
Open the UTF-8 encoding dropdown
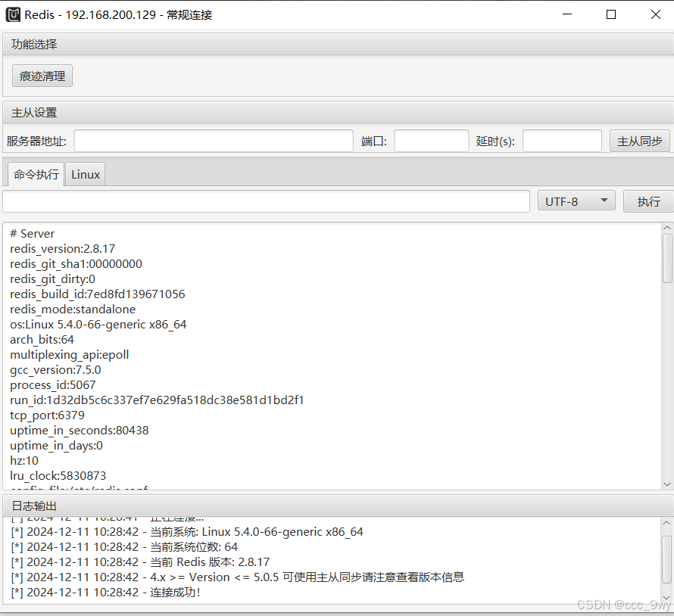point(576,201)
